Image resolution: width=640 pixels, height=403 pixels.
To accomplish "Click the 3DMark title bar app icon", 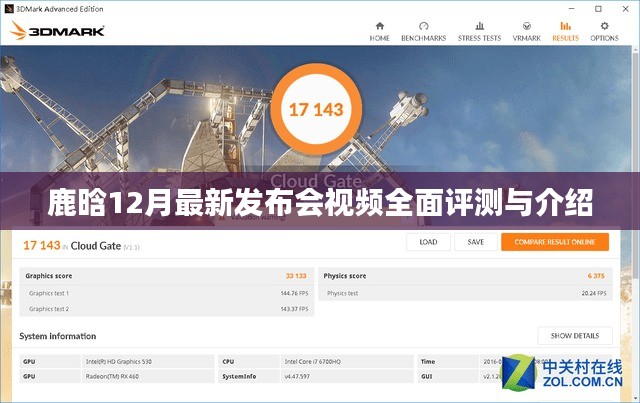I will pos(9,9).
